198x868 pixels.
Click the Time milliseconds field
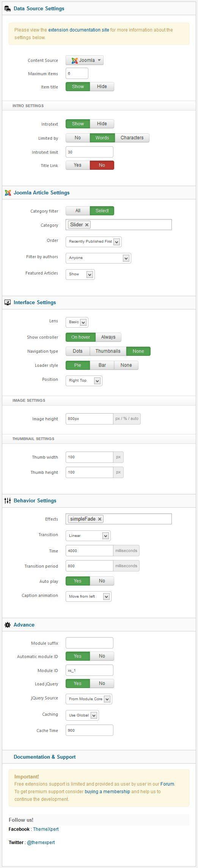(x=90, y=551)
